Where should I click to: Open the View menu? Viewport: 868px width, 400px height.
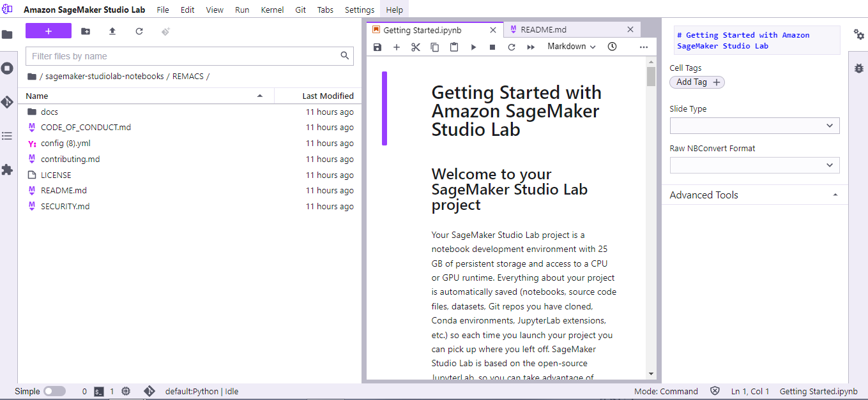pos(215,10)
